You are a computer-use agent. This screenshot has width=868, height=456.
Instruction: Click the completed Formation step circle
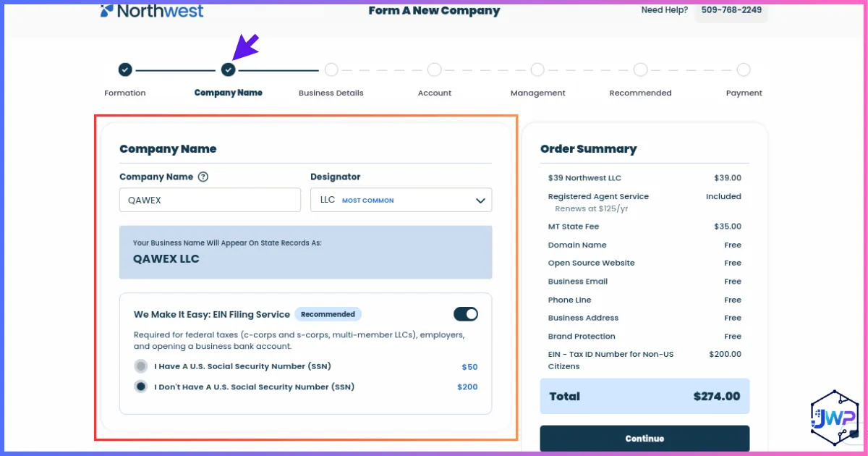click(x=125, y=69)
